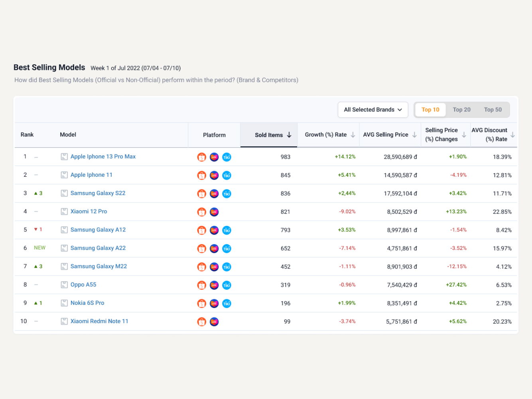Open the Samsung Galaxy A22 model link
Screen dimensions: 532x399
98,248
